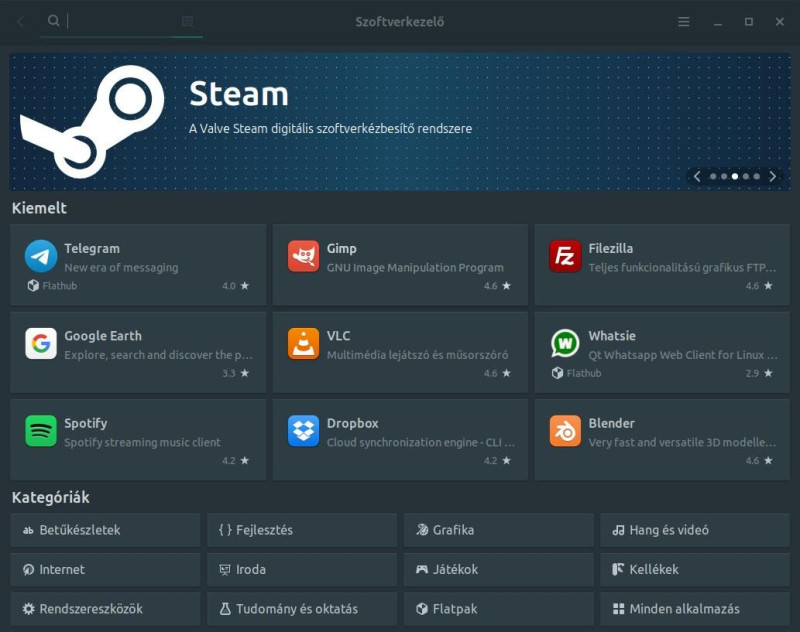Viewport: 800px width, 632px height.
Task: Maximize the Szoftverkezelő window
Action: [x=748, y=21]
